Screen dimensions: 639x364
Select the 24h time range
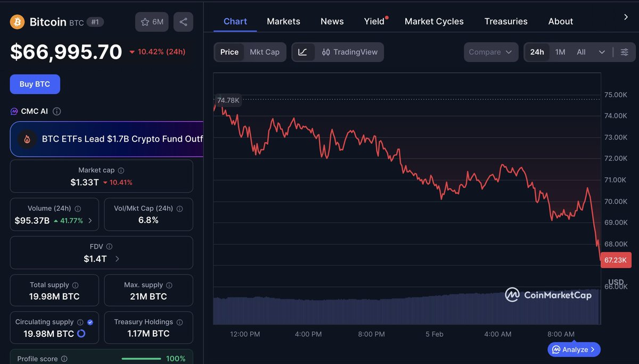(537, 52)
